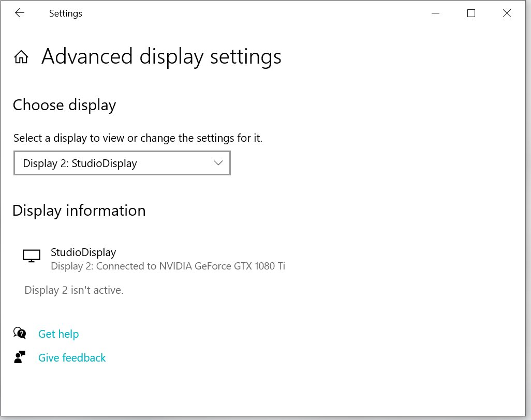Click the Give feedback people icon
Viewport: 531px width, 420px height.
point(19,357)
